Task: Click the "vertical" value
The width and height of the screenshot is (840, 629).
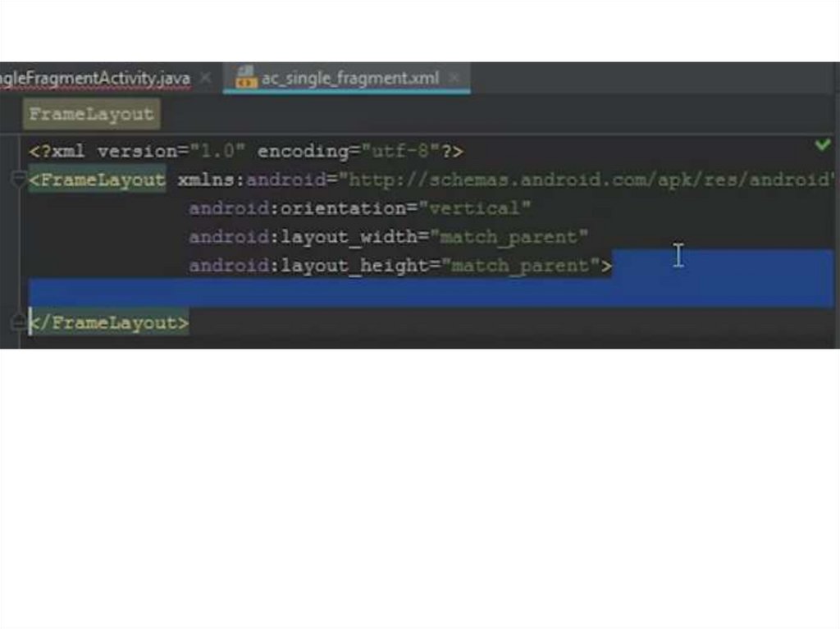Action: click(475, 208)
